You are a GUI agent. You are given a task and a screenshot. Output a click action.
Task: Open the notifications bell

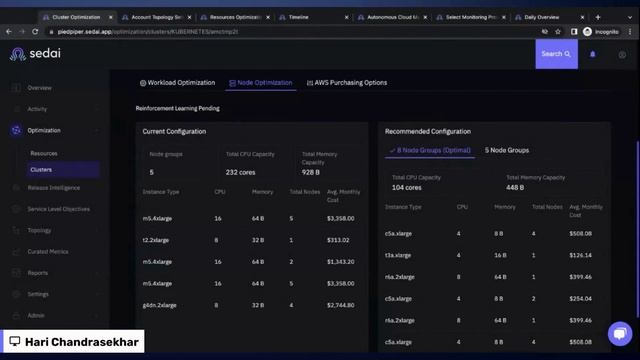(593, 54)
